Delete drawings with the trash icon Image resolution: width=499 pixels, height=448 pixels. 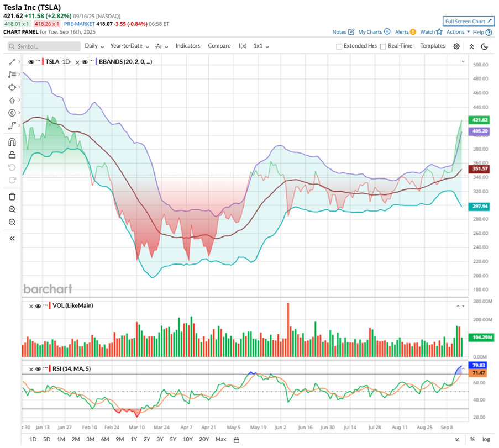pos(12,197)
